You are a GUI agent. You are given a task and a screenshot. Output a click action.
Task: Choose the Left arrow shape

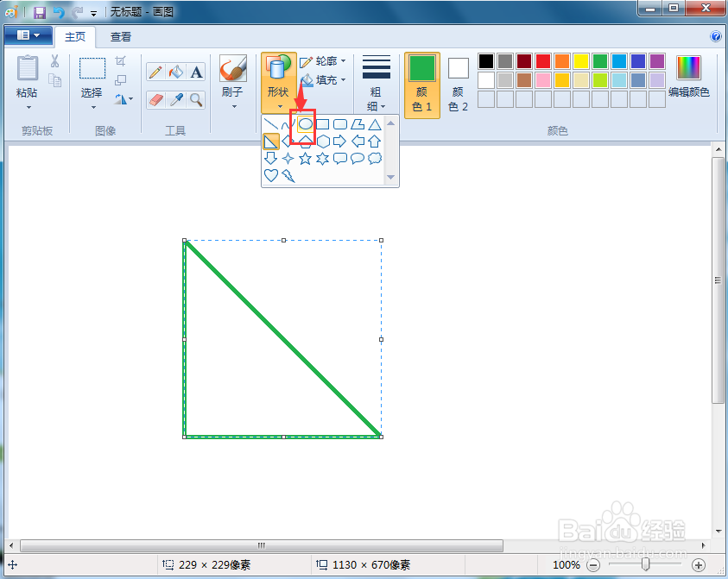358,142
